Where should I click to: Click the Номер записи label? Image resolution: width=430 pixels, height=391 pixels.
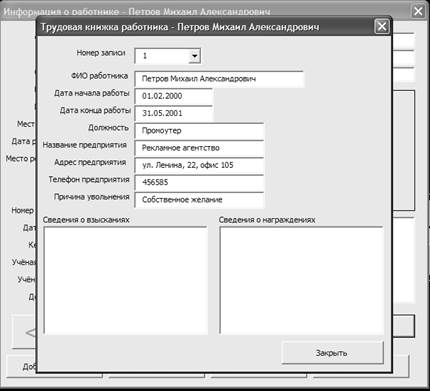tap(101, 53)
